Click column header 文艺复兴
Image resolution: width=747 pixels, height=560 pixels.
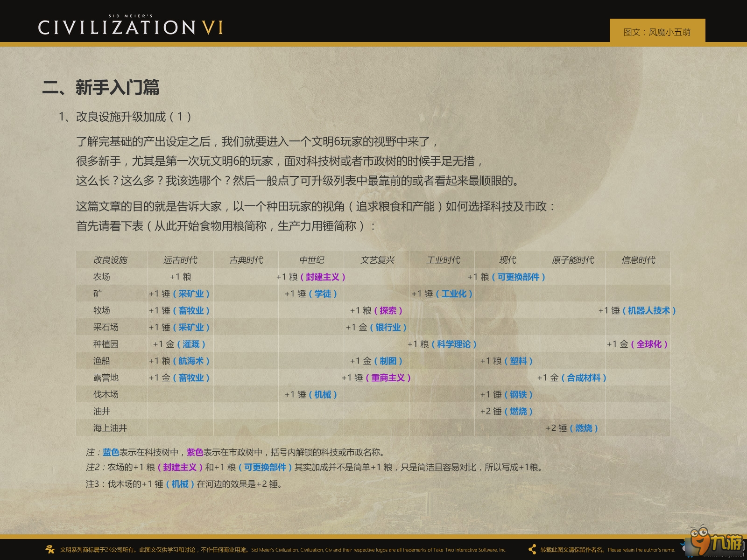click(377, 260)
